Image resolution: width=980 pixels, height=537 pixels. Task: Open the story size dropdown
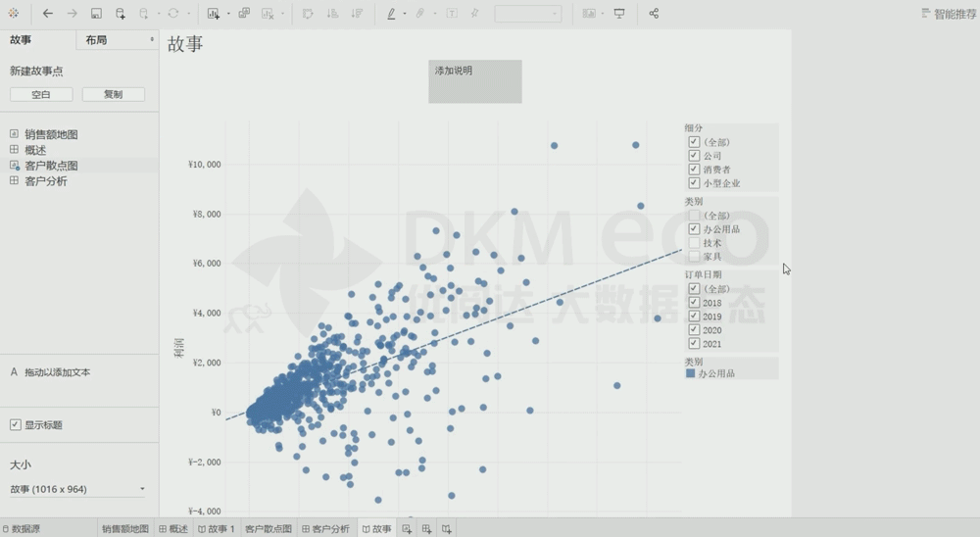(x=142, y=489)
